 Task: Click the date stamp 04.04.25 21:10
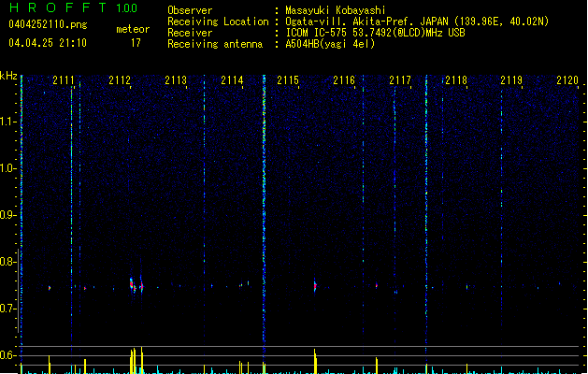coord(48,43)
